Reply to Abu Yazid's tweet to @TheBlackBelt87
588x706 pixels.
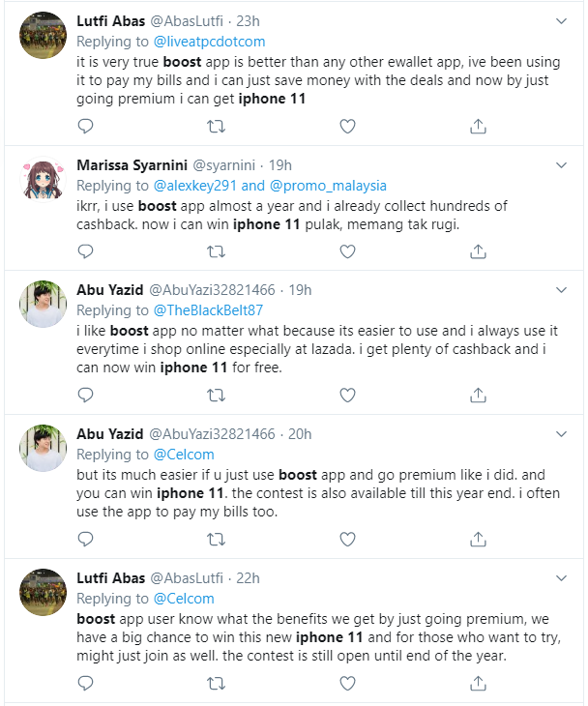coord(86,395)
